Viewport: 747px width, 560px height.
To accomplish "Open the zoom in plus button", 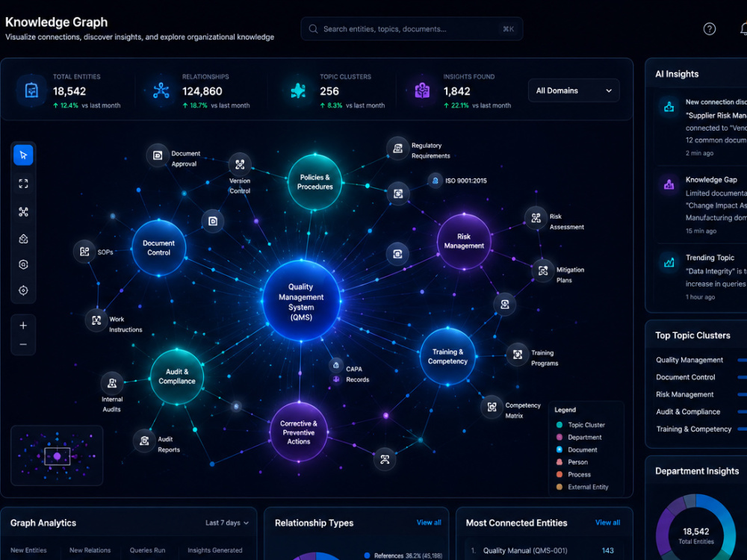I will pos(23,326).
